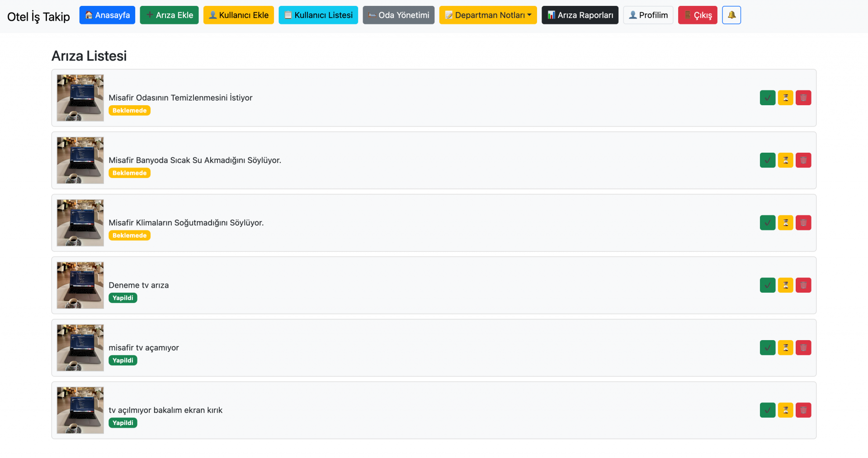868x458 pixels.
Task: Click the Arıza Ekle button
Action: tap(169, 15)
